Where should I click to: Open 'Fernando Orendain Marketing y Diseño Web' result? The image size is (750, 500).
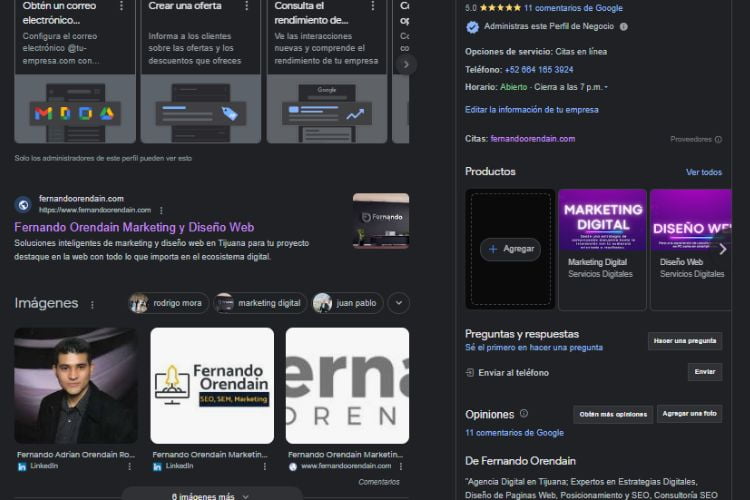coord(134,227)
